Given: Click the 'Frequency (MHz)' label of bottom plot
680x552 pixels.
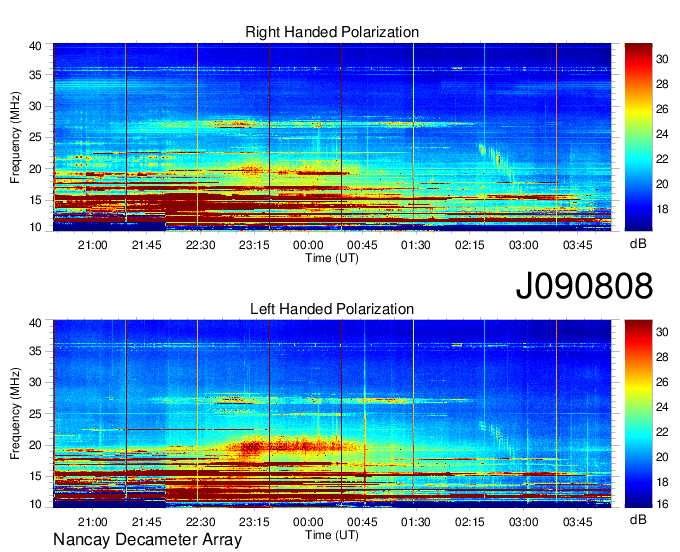Looking at the screenshot, I should tap(15, 414).
